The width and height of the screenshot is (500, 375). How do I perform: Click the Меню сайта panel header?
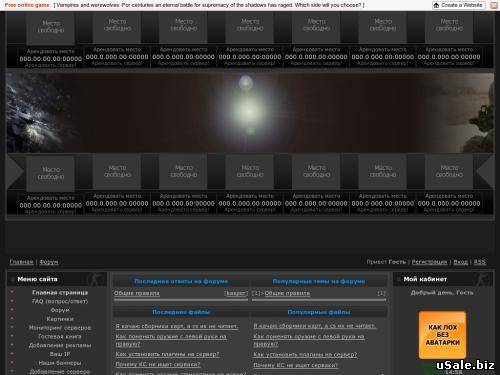pos(57,279)
